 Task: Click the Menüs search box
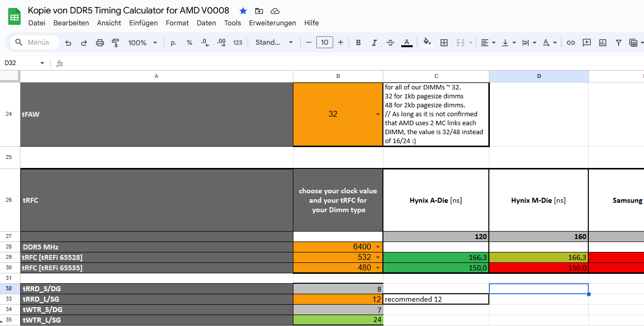(34, 43)
